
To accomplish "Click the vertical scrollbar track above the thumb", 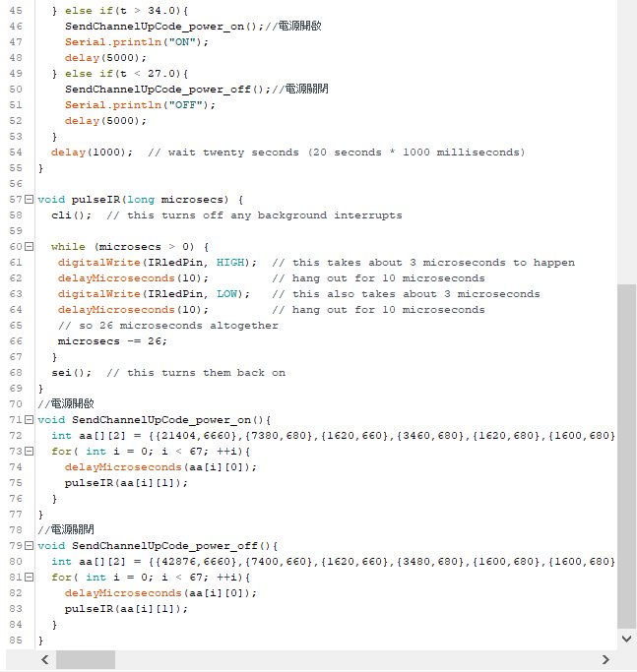I will [x=626, y=148].
